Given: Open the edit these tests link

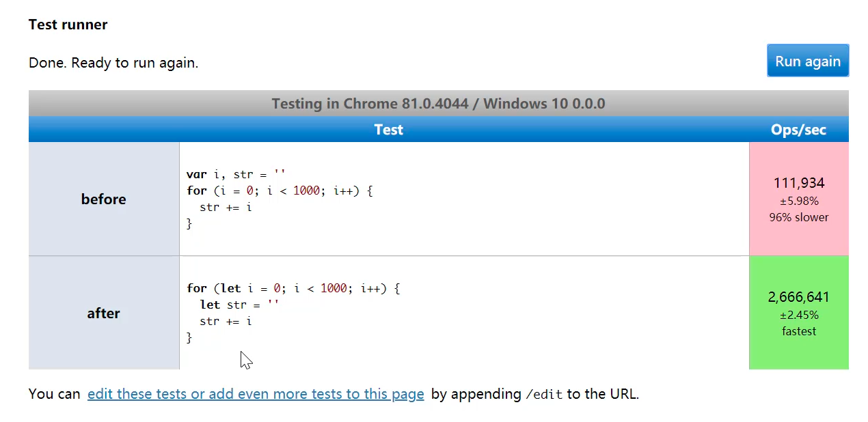Looking at the screenshot, I should tap(256, 394).
